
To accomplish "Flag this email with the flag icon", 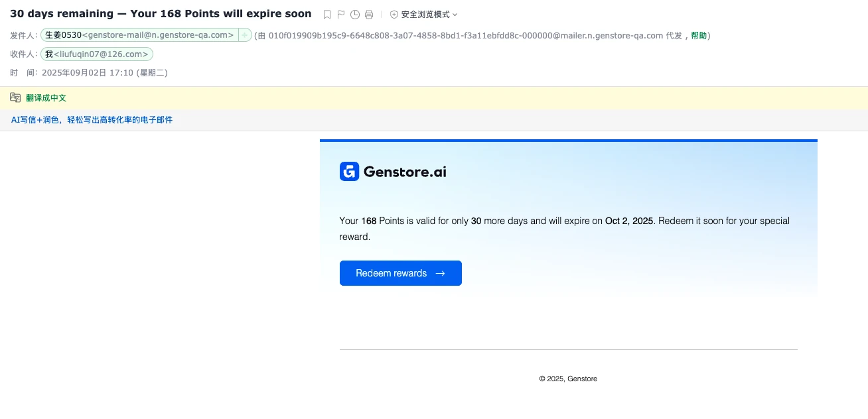I will (x=341, y=15).
